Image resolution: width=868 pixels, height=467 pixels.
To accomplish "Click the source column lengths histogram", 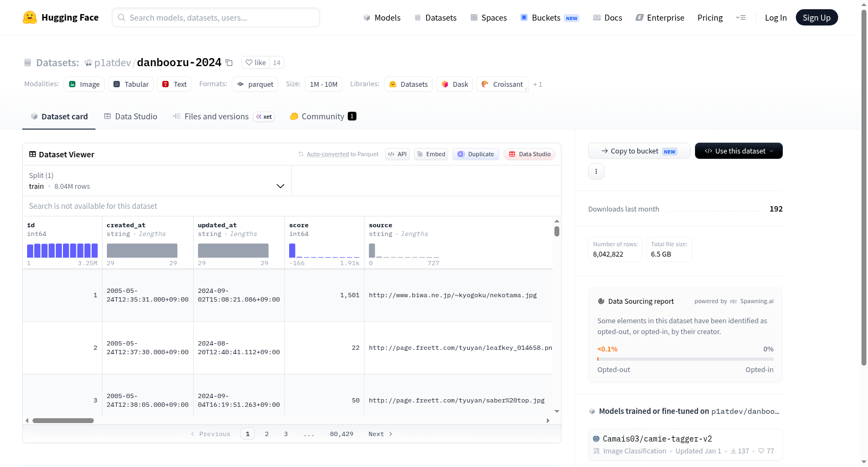I will [404, 251].
